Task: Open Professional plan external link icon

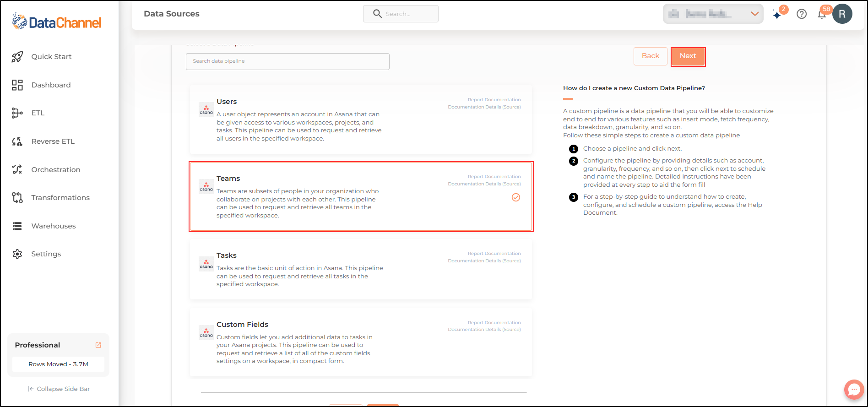Action: point(98,345)
